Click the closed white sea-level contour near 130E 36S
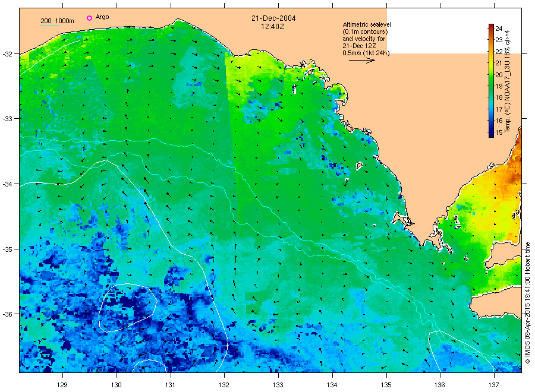 (128, 308)
